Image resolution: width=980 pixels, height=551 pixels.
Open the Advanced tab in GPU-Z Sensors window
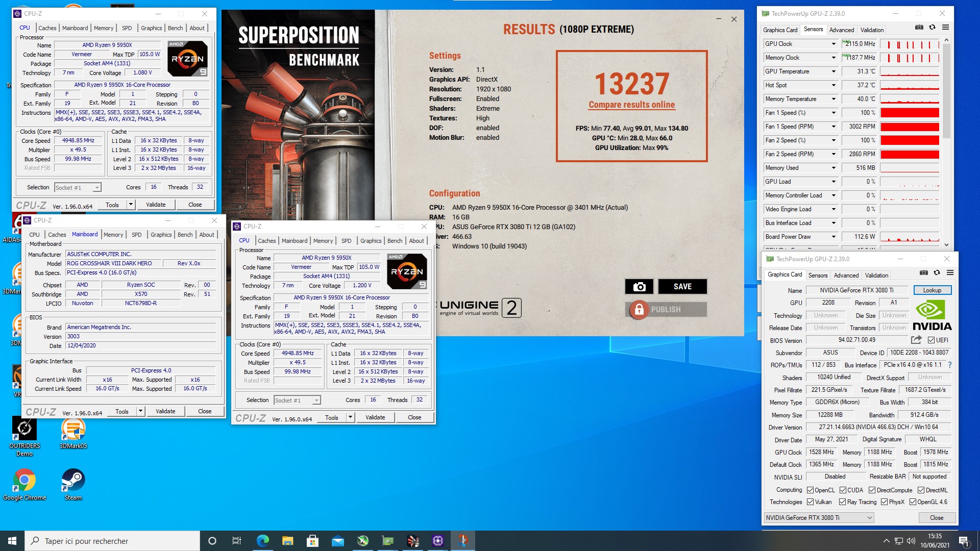click(x=841, y=30)
